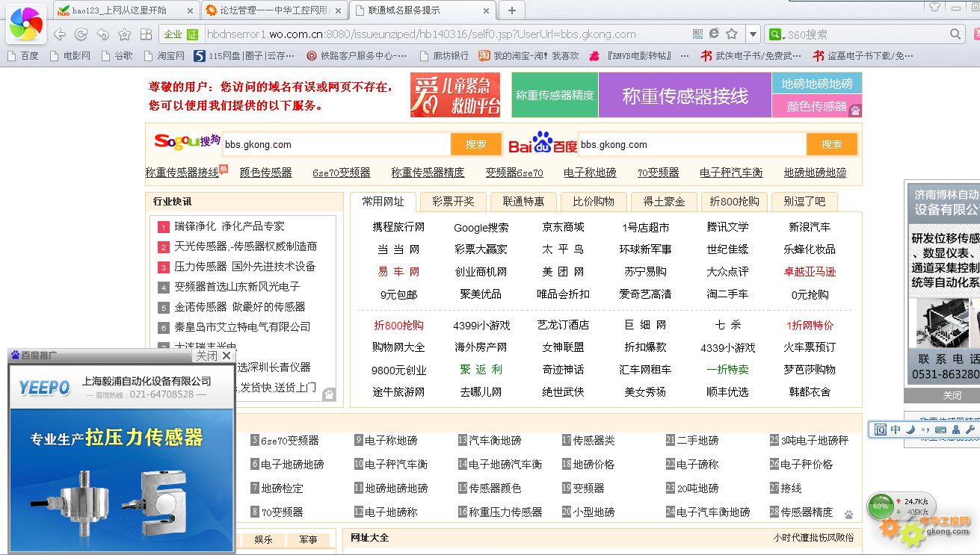Toggle the IME punctuation mode icon
The image size is (980, 555).
tap(925, 430)
